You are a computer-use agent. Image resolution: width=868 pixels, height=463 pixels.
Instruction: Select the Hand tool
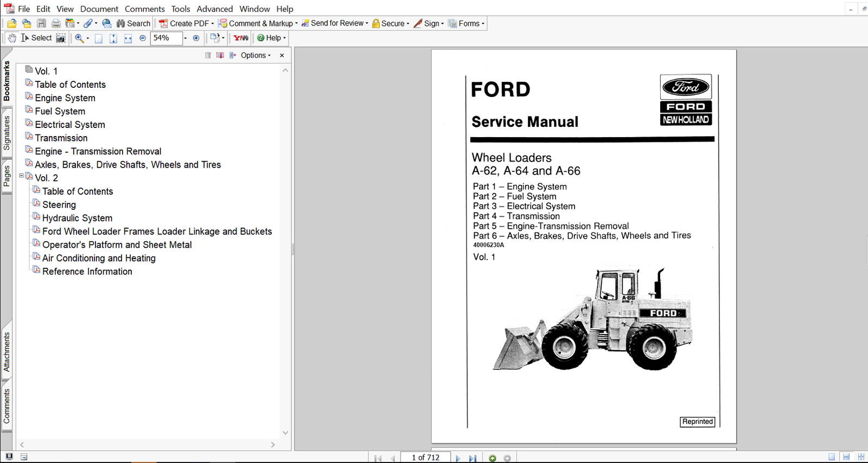[12, 38]
